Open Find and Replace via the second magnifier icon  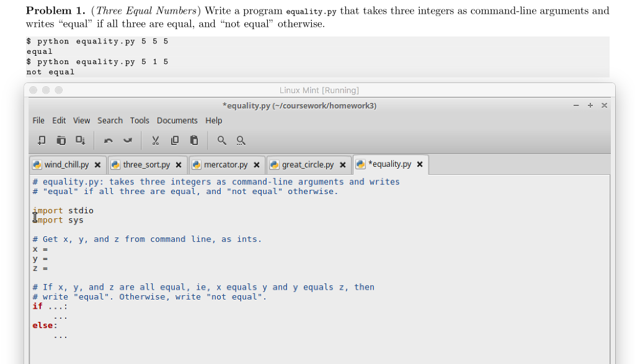(x=241, y=140)
